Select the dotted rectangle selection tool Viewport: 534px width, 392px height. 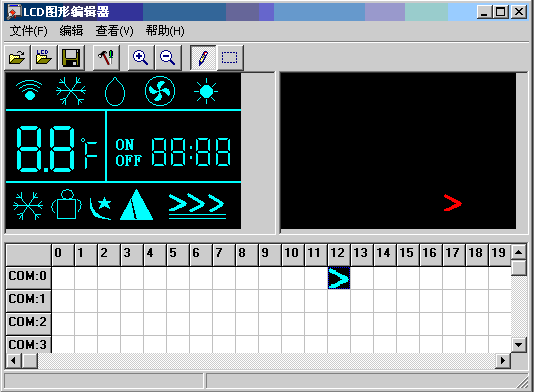point(230,58)
